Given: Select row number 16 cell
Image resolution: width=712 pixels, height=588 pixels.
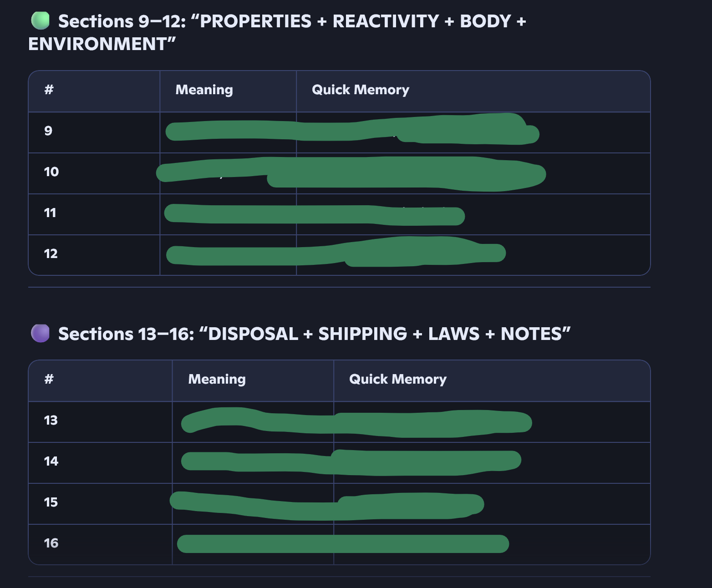Looking at the screenshot, I should (51, 543).
